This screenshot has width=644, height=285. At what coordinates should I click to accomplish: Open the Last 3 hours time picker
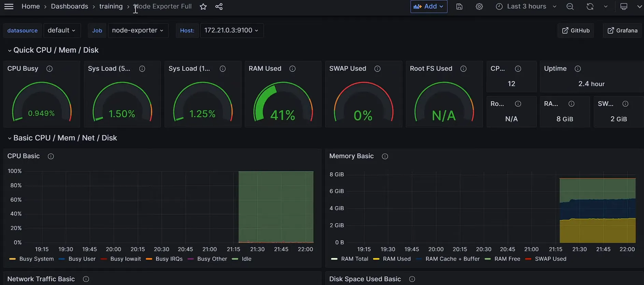click(526, 6)
